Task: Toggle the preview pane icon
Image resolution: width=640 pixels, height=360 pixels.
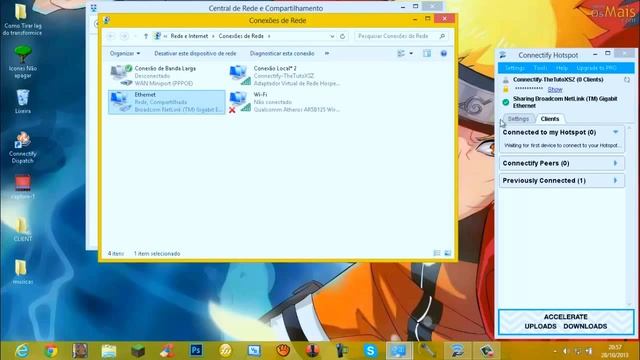Action: (427, 53)
